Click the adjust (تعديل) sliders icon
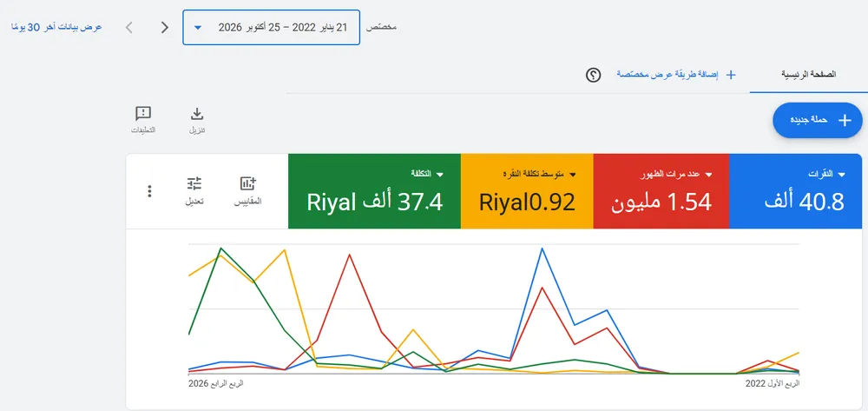 [194, 183]
